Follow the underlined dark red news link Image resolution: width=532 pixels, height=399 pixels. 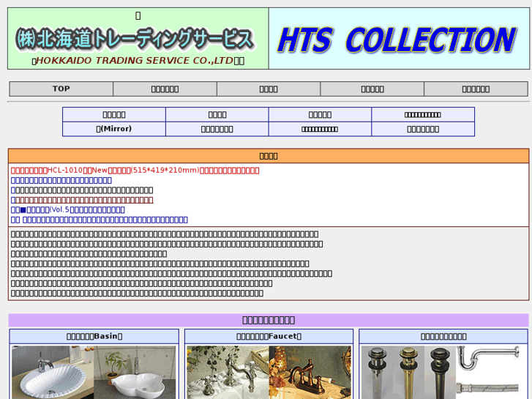84,200
